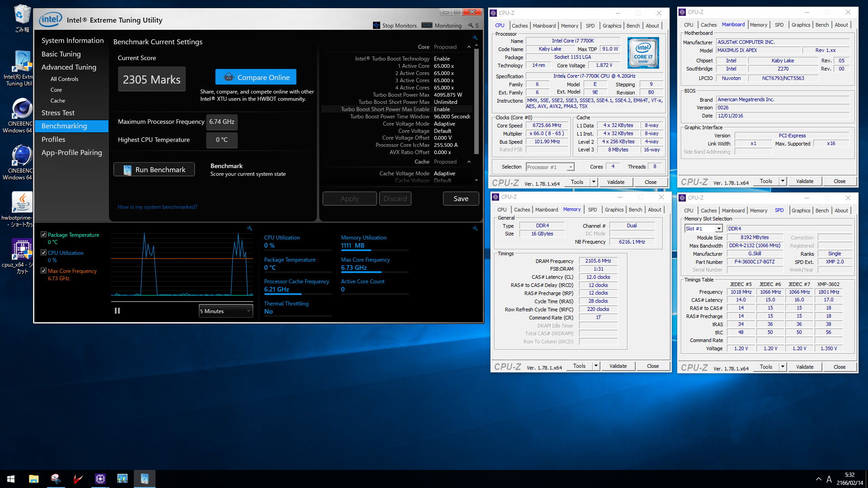The image size is (868, 488).
Task: Pause the monitoring graph
Action: (118, 311)
